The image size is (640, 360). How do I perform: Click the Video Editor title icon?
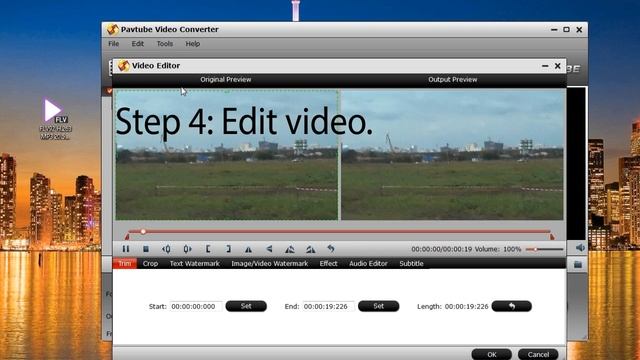click(x=123, y=65)
